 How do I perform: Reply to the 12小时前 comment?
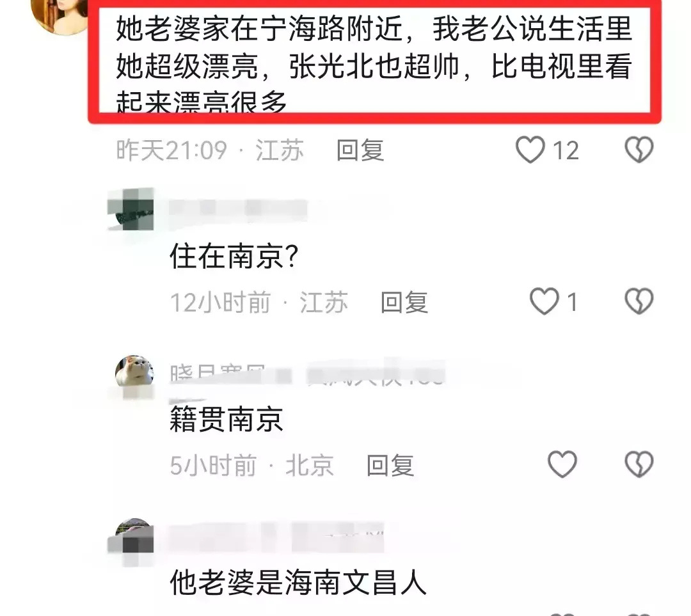tap(404, 303)
